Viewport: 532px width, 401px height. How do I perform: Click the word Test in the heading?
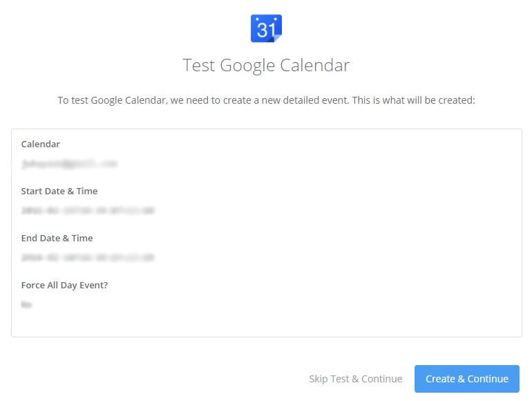click(x=199, y=65)
